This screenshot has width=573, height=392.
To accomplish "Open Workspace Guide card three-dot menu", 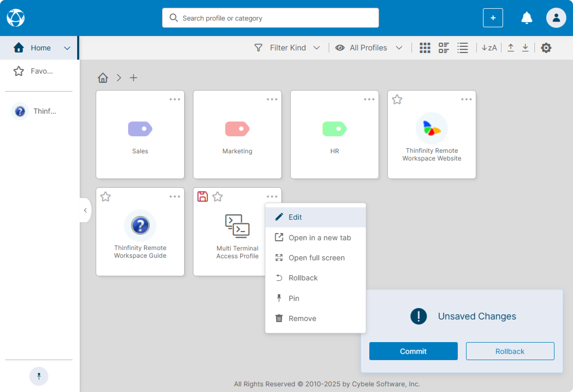I will pyautogui.click(x=175, y=197).
